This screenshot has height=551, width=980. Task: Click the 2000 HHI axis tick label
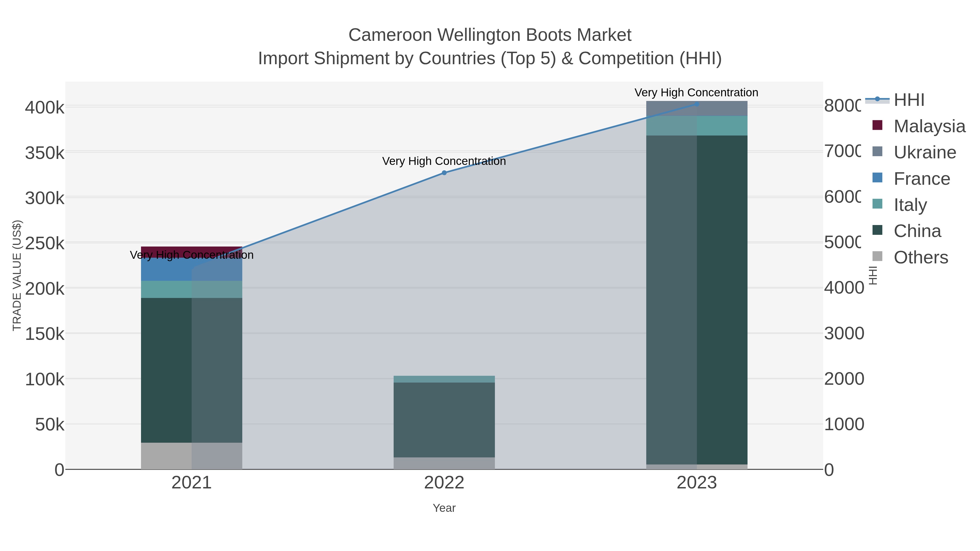click(x=844, y=379)
